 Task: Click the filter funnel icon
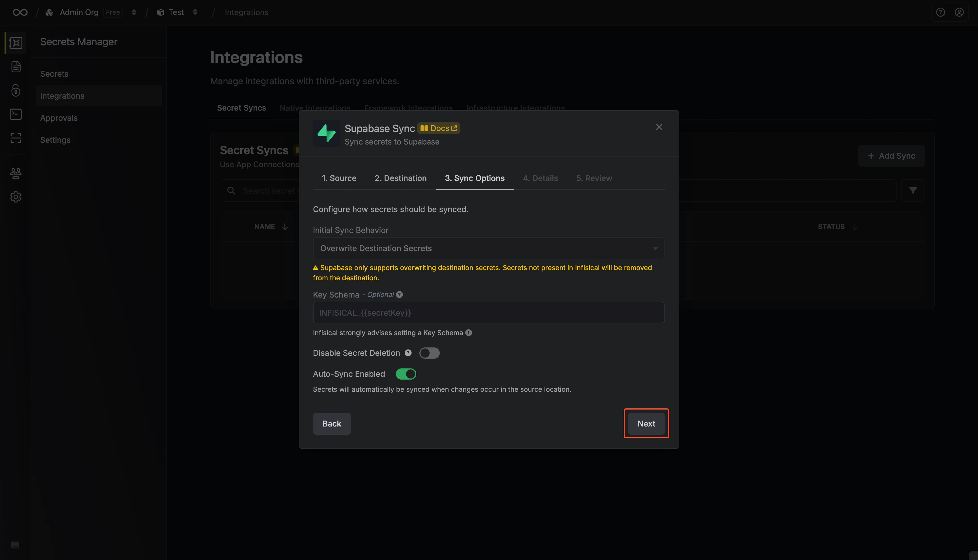(x=913, y=191)
